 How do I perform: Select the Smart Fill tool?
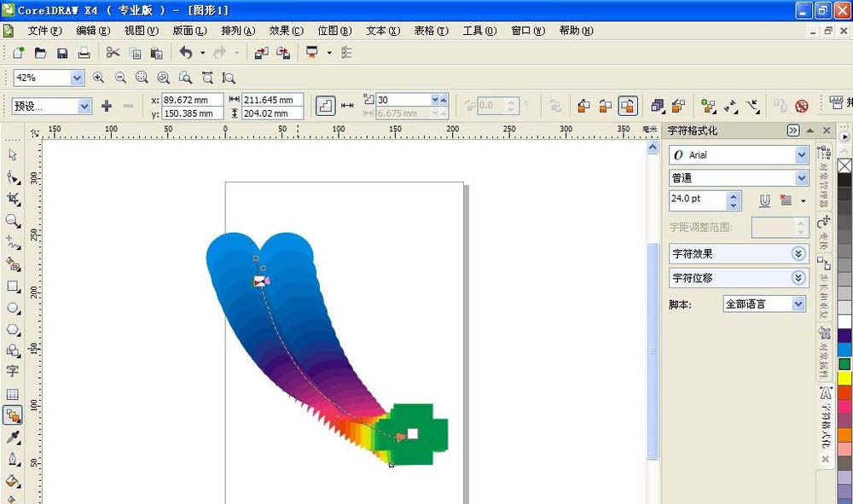point(13,264)
